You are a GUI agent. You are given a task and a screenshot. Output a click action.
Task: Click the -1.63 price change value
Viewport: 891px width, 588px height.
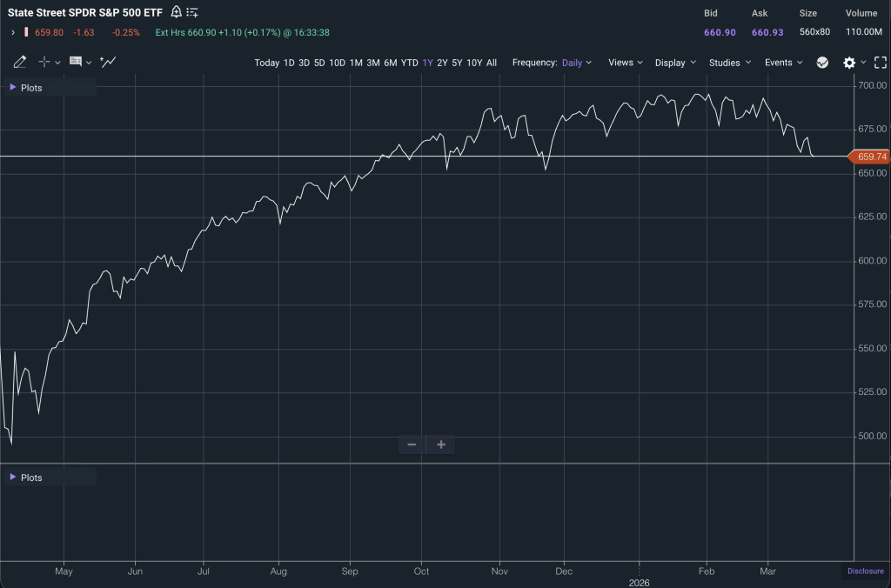pyautogui.click(x=84, y=32)
